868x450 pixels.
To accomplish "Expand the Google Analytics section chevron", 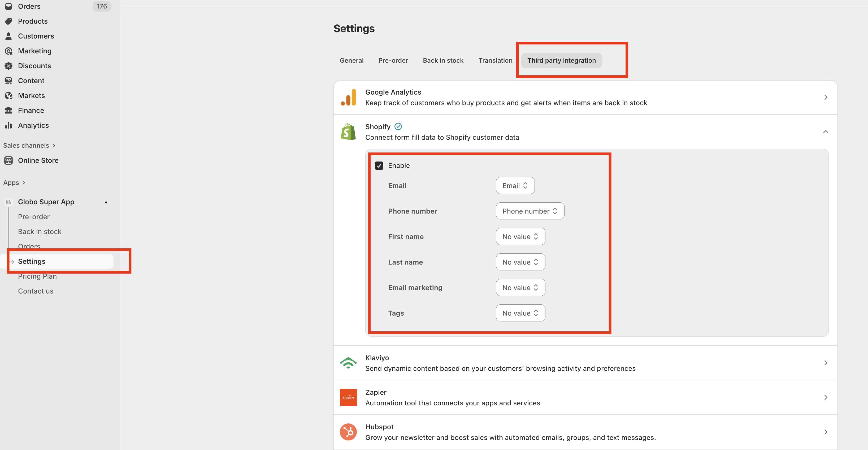I will click(x=826, y=97).
